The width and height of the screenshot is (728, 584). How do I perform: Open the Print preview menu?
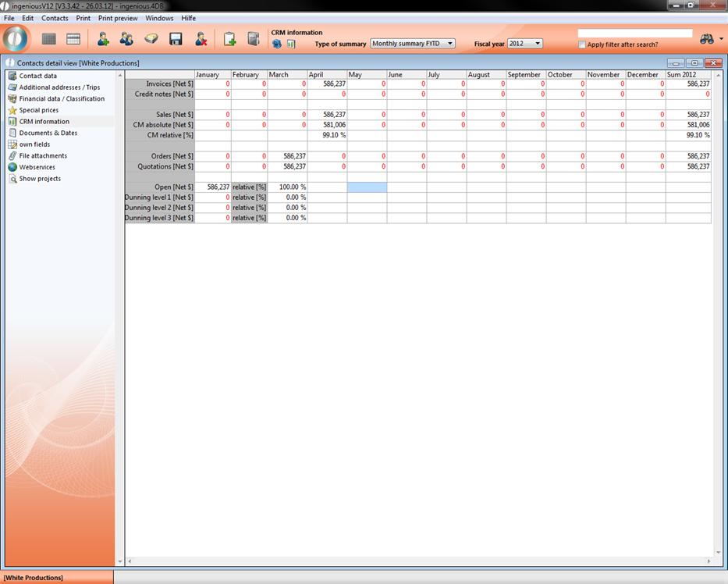(x=118, y=18)
